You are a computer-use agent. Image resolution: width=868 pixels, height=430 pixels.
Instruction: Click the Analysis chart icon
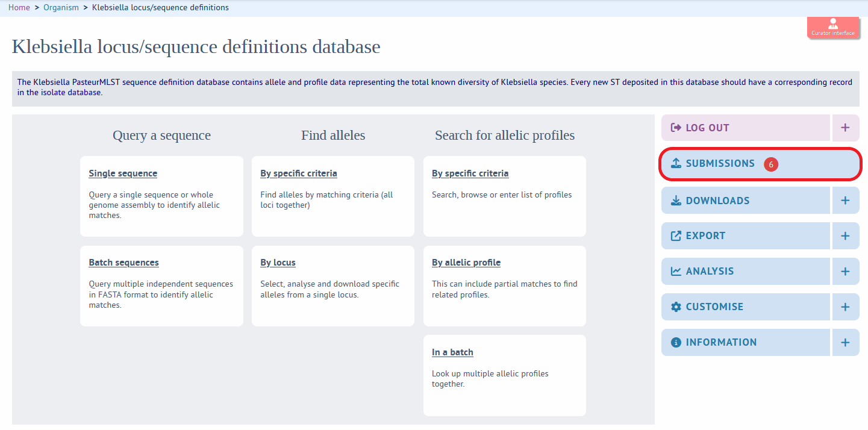[x=676, y=271]
